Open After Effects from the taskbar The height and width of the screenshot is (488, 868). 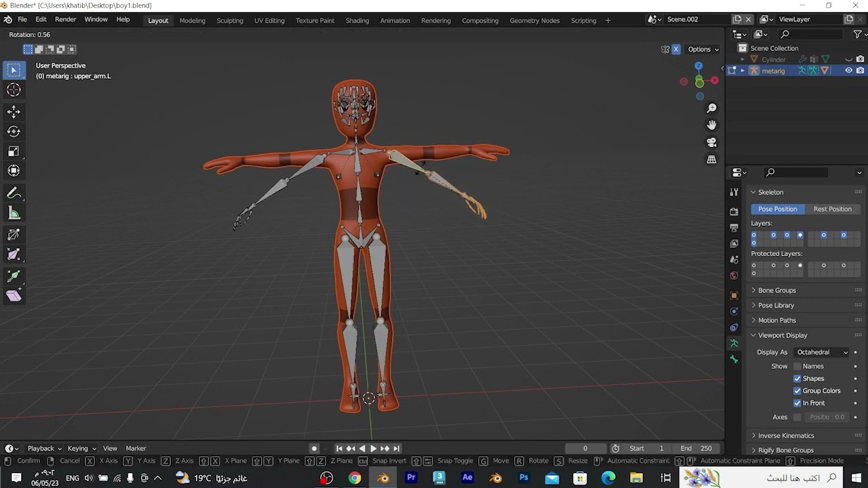click(467, 478)
